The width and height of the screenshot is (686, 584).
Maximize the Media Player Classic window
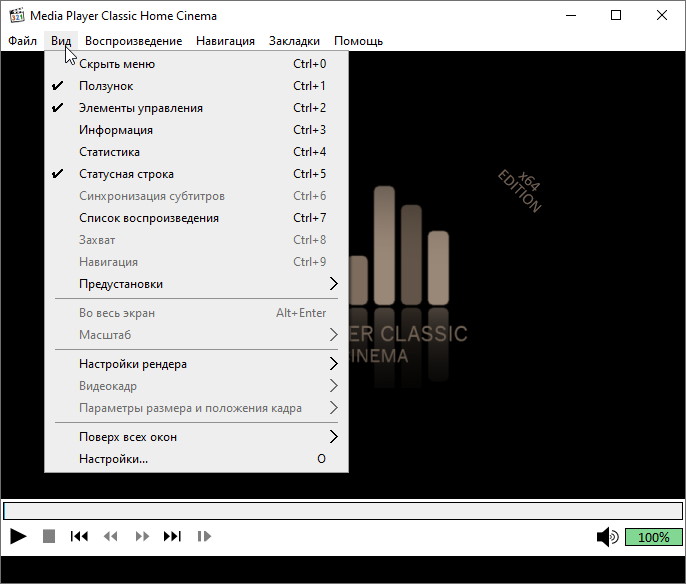tap(616, 15)
